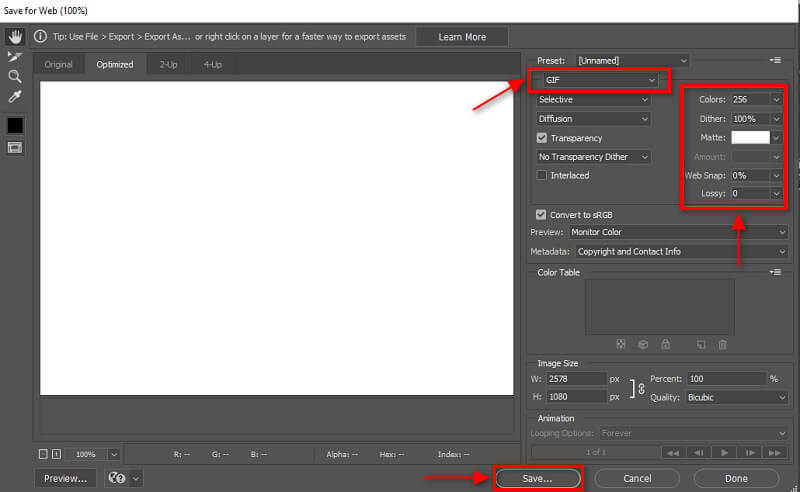Open the Diffusion dither dropdown
This screenshot has height=492, width=800.
point(593,118)
